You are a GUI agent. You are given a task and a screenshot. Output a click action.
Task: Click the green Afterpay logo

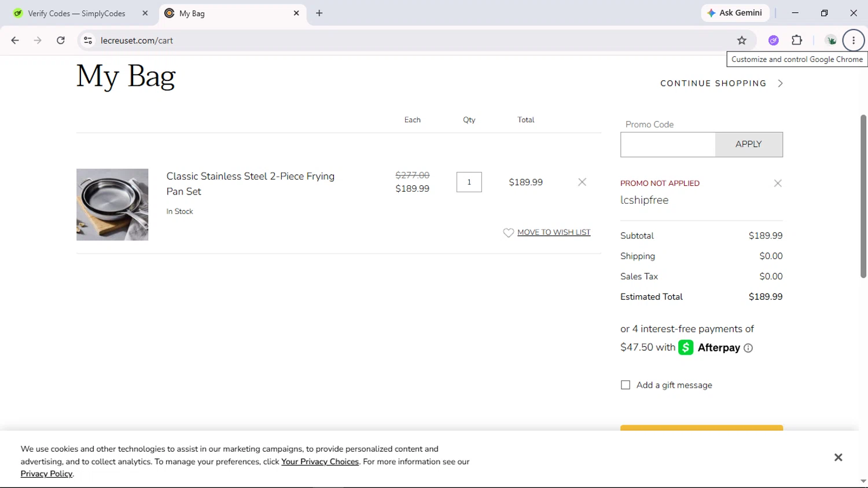[686, 347]
